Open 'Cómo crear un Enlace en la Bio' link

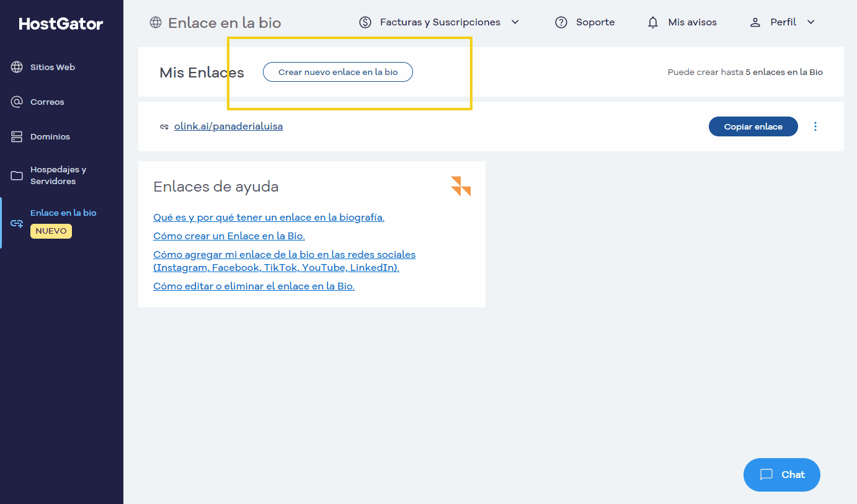pyautogui.click(x=229, y=236)
